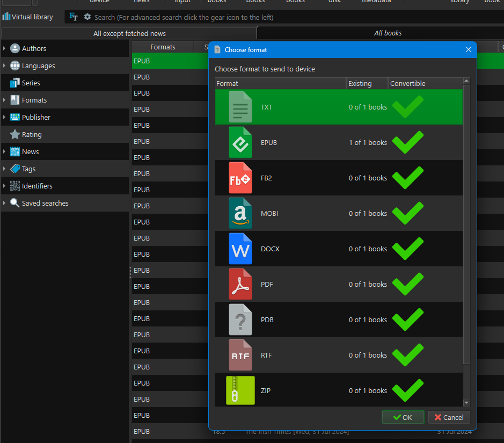
Task: Confirm format with OK button
Action: pyautogui.click(x=403, y=417)
